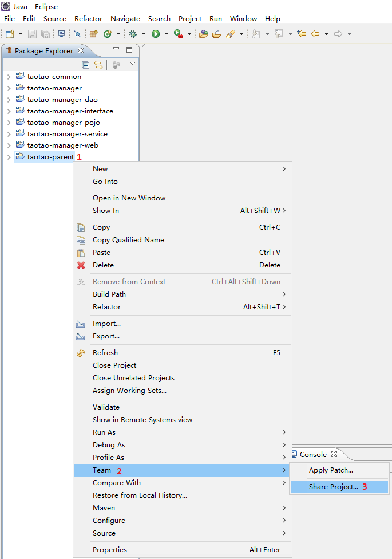Click the green Run button icon
The image size is (392, 559).
156,34
